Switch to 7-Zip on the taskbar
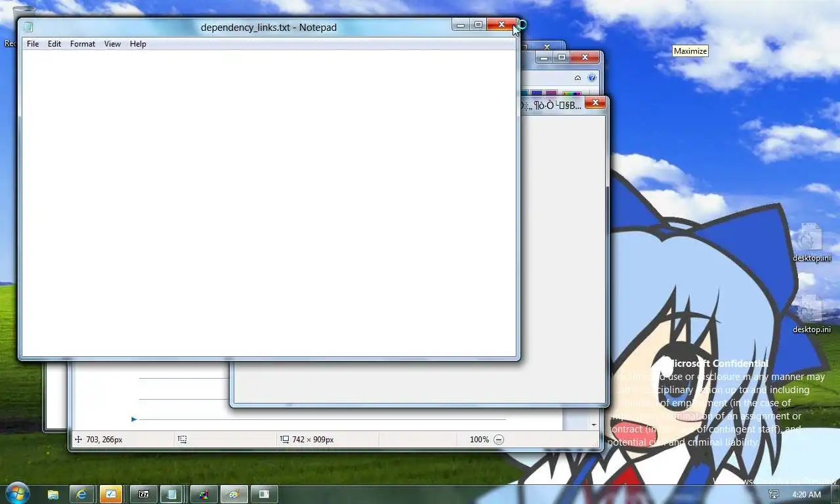This screenshot has width=840, height=504. [143, 494]
